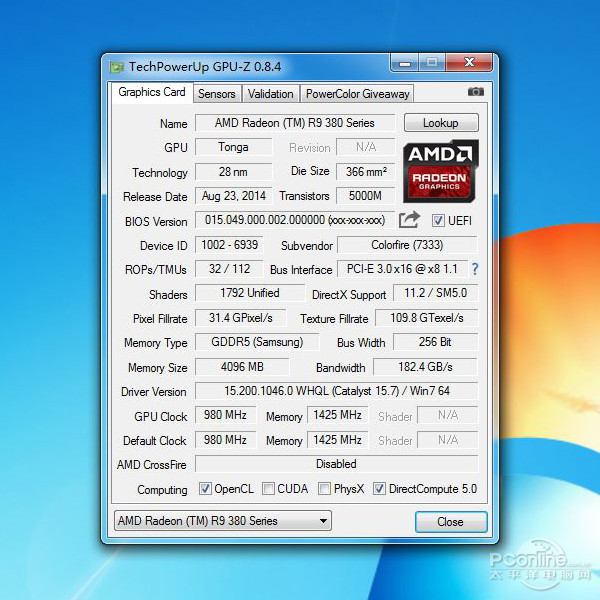Click the Shaders value 1792 Unified
This screenshot has height=600, width=600.
click(x=250, y=293)
